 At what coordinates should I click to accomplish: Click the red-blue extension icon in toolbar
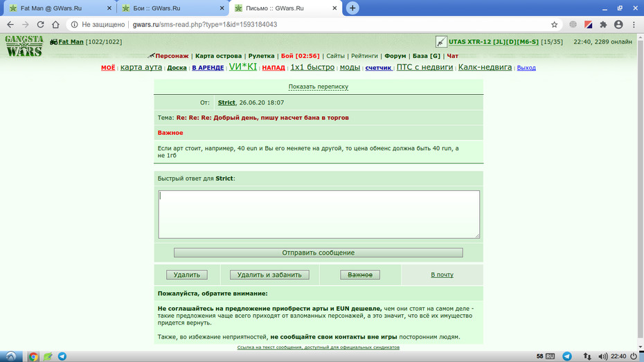click(x=588, y=25)
